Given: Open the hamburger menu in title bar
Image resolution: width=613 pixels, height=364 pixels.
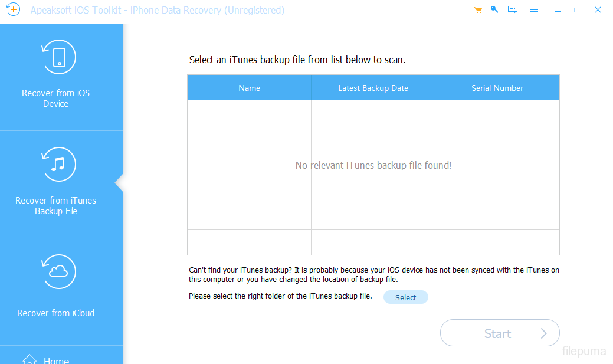Looking at the screenshot, I should [x=534, y=10].
